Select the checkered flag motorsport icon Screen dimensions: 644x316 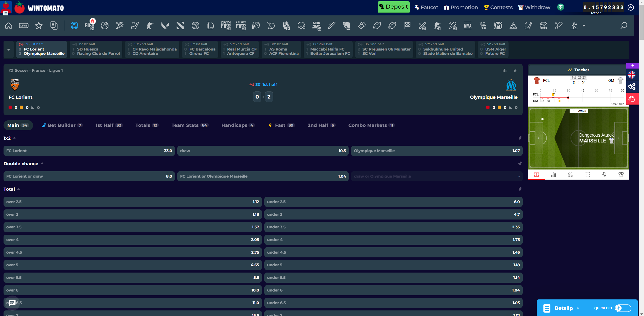click(x=407, y=26)
